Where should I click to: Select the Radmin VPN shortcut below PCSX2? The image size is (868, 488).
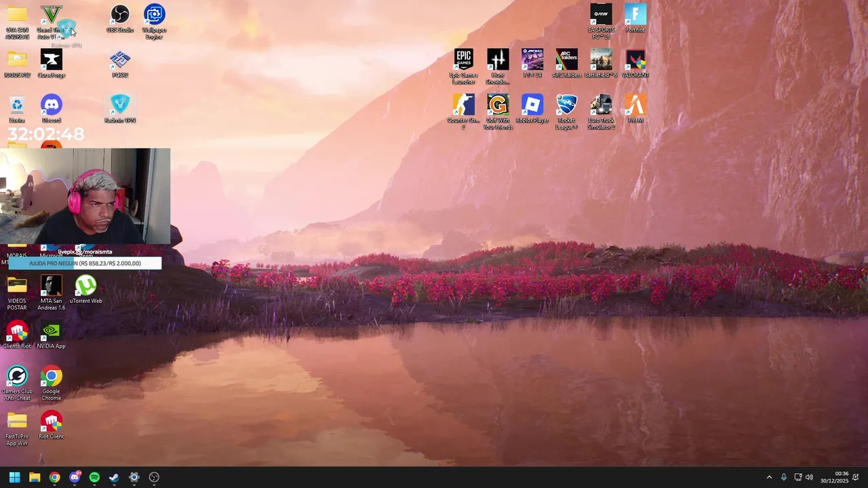tap(120, 109)
